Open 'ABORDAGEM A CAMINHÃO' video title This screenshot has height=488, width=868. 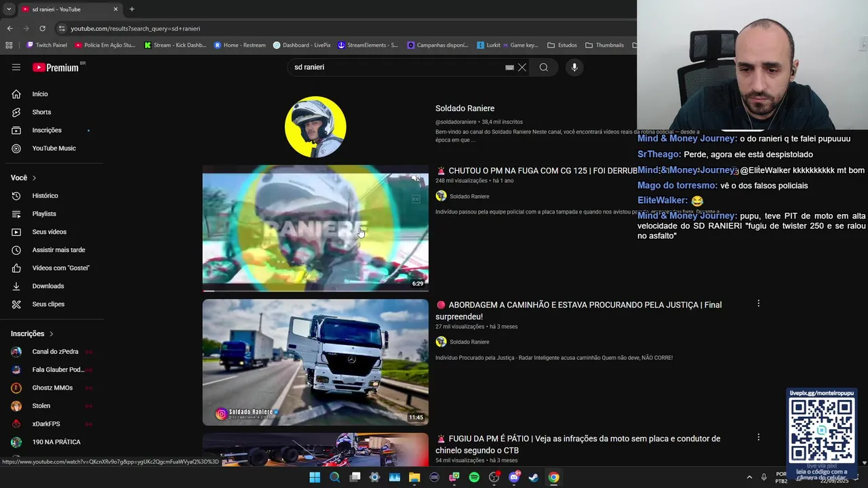pyautogui.click(x=578, y=310)
